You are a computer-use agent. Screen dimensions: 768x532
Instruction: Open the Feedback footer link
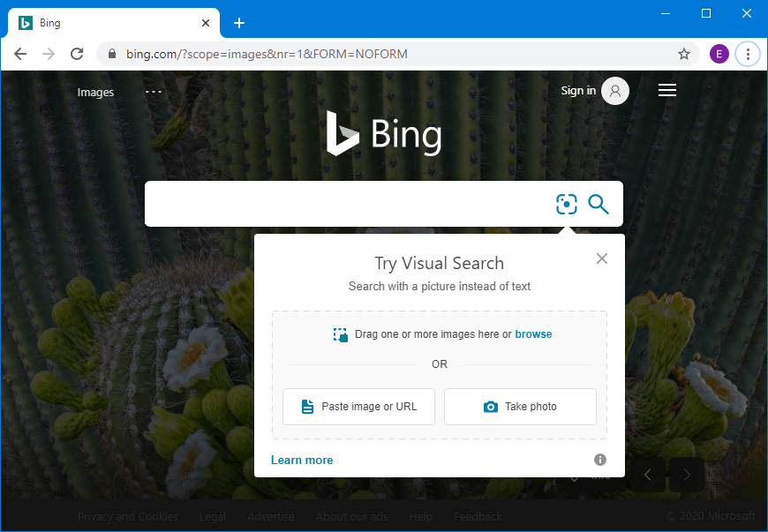pyautogui.click(x=478, y=516)
